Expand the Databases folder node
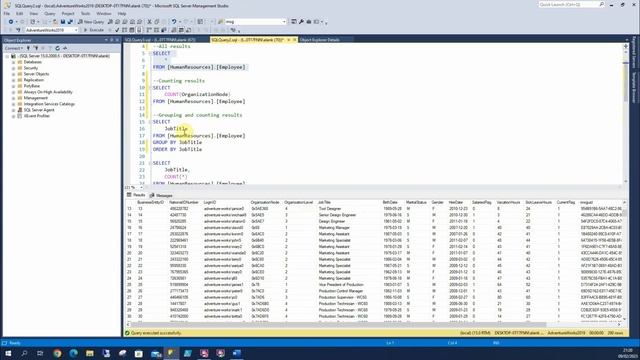The image size is (640, 360). pos(13,62)
